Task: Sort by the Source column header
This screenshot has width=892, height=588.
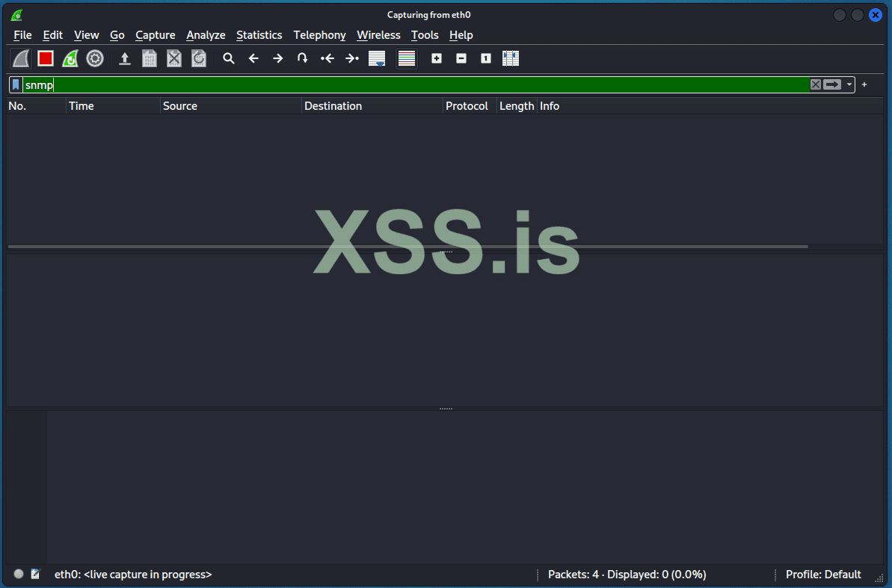Action: point(230,106)
